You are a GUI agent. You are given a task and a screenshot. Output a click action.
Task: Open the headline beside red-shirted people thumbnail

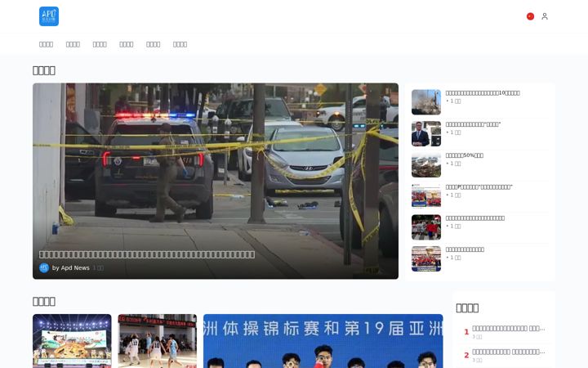click(474, 218)
